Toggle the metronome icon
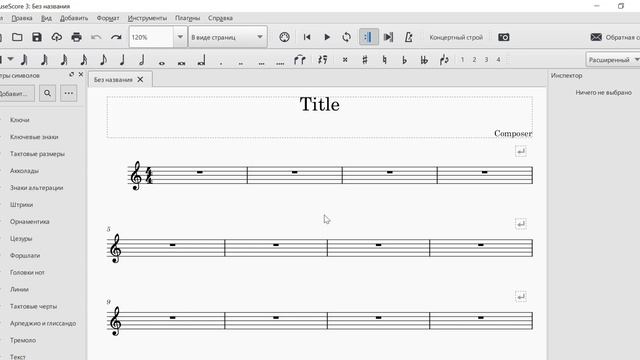Screen dimensions: 640x360 point(408,37)
